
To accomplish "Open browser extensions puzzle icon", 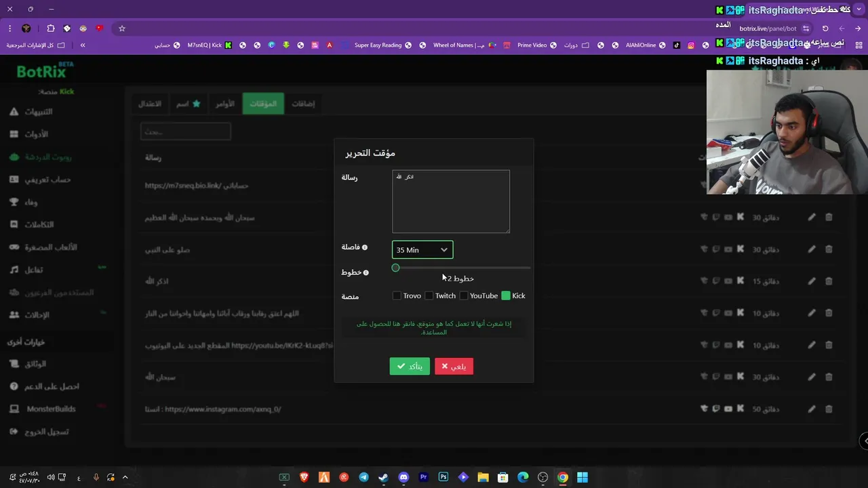I will [x=51, y=28].
